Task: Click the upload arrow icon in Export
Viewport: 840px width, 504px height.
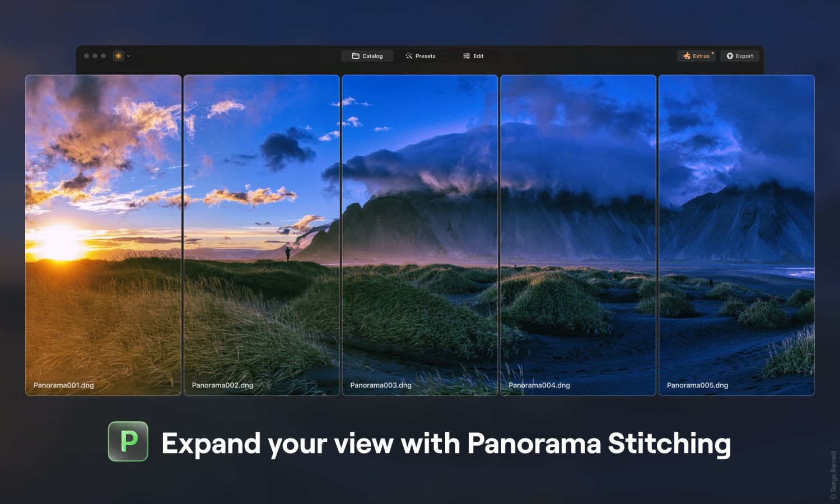Action: (x=730, y=56)
